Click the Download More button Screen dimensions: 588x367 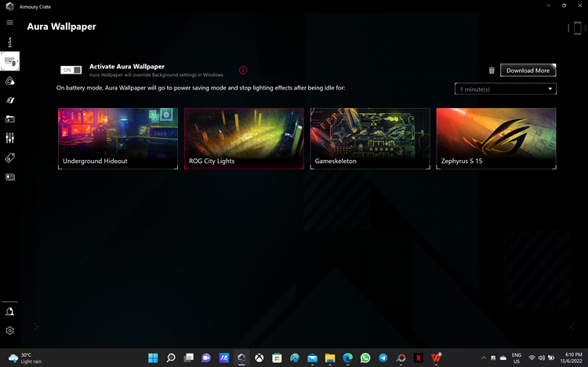(x=528, y=70)
